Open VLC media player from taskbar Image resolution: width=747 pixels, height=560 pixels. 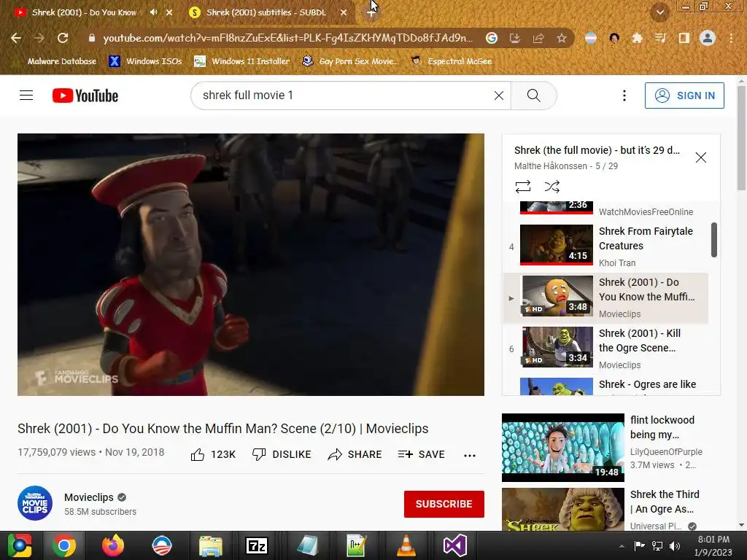click(406, 545)
